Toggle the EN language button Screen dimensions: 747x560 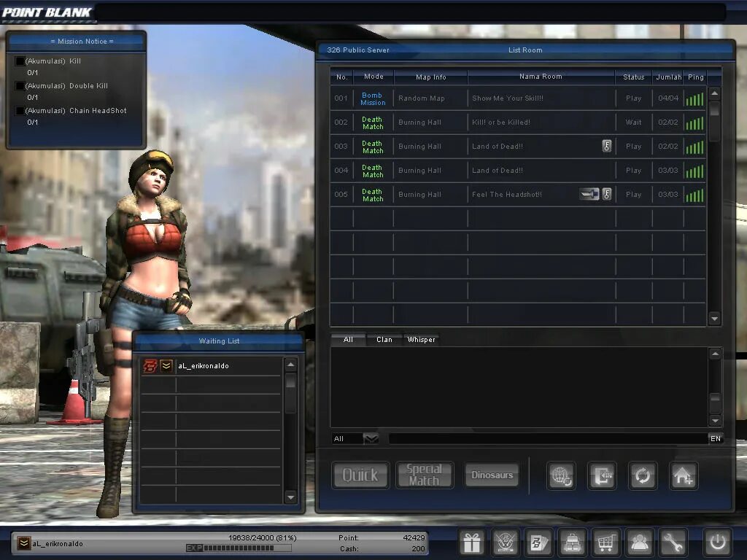click(716, 438)
